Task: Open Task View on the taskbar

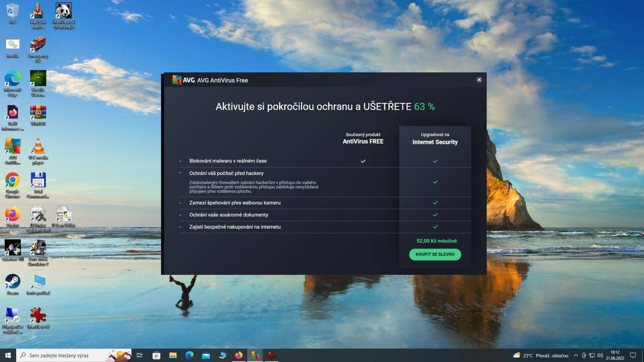Action: point(140,355)
